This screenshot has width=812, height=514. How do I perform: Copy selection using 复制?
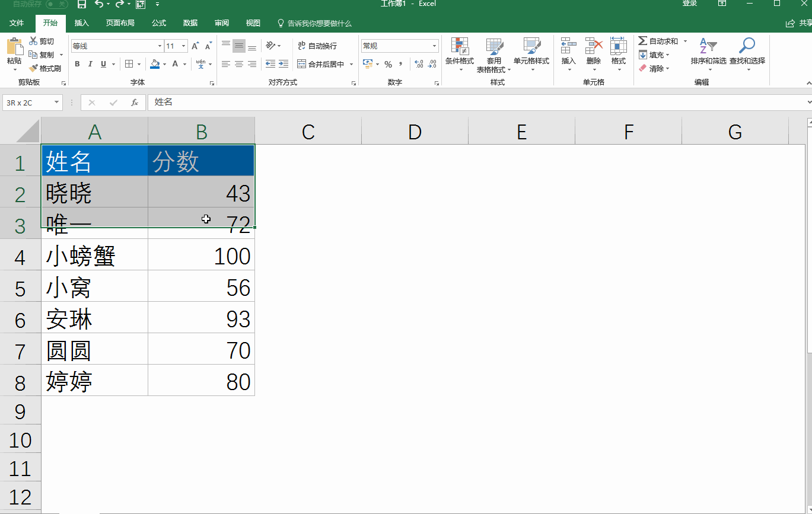[x=41, y=55]
